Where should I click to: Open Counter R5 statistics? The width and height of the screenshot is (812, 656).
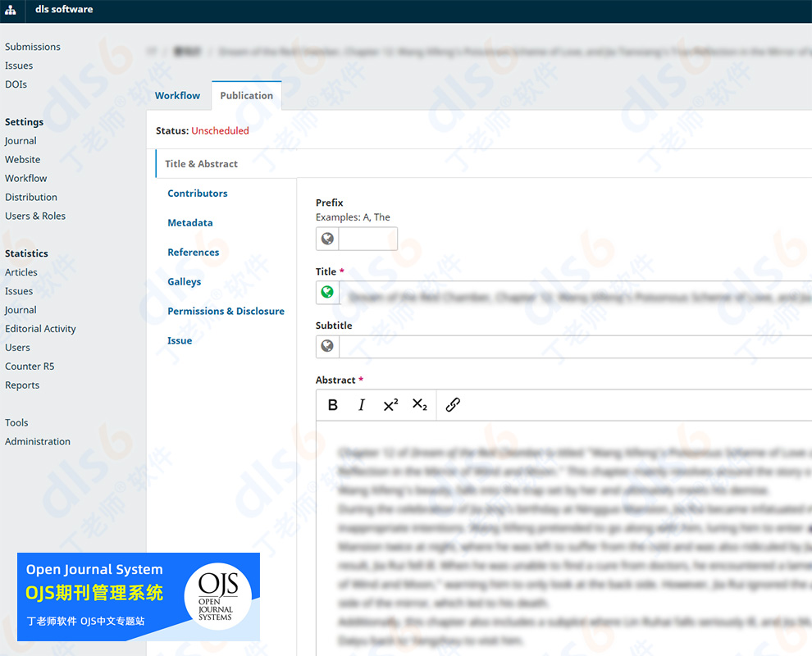pos(30,366)
